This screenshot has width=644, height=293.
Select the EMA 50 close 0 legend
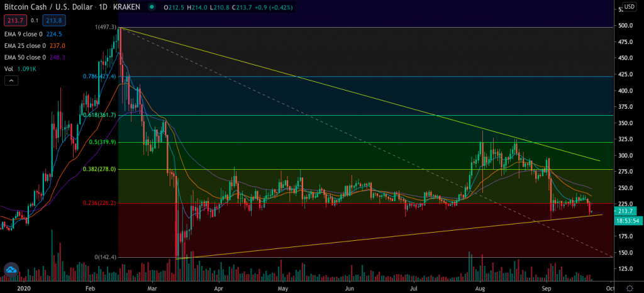[35, 57]
